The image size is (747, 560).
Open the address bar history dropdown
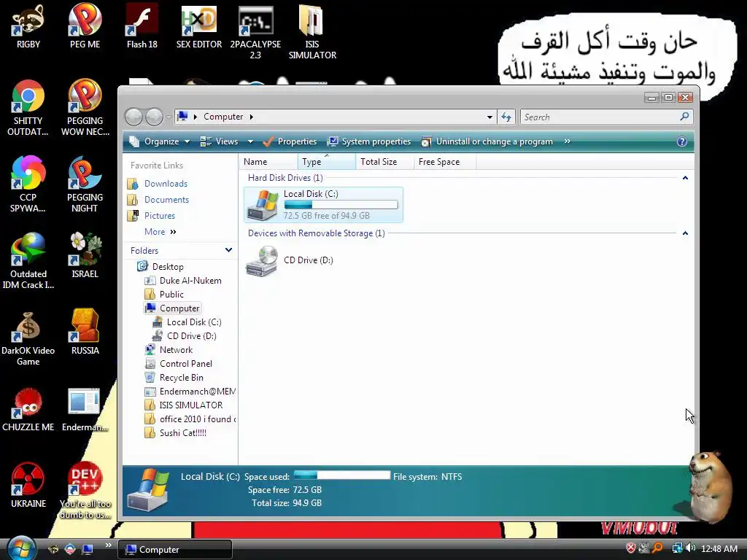tap(489, 117)
